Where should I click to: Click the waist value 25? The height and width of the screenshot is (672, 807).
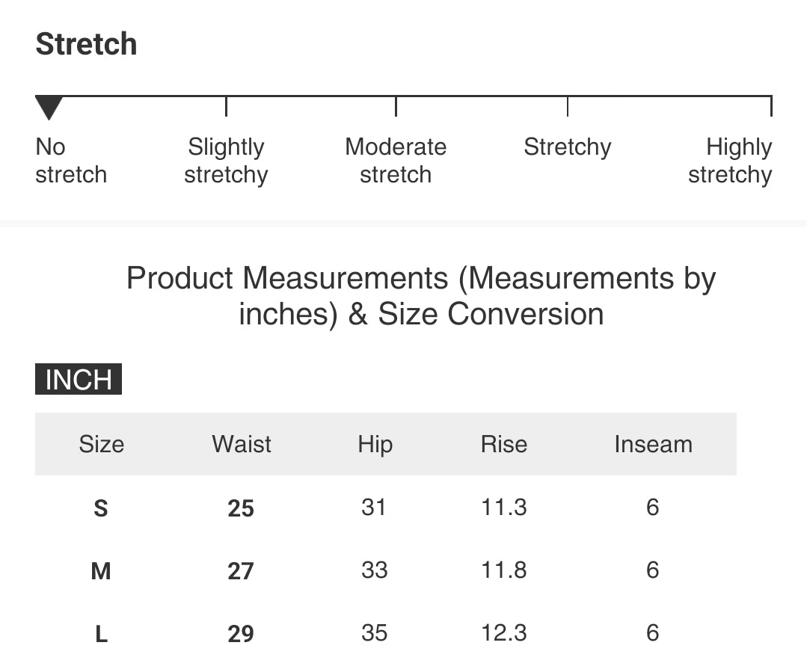pos(241,508)
